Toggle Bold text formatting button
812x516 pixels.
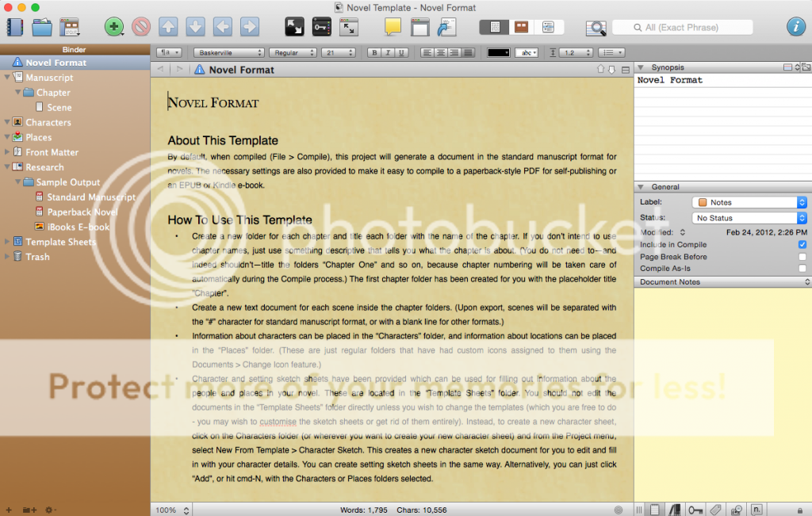pyautogui.click(x=373, y=53)
